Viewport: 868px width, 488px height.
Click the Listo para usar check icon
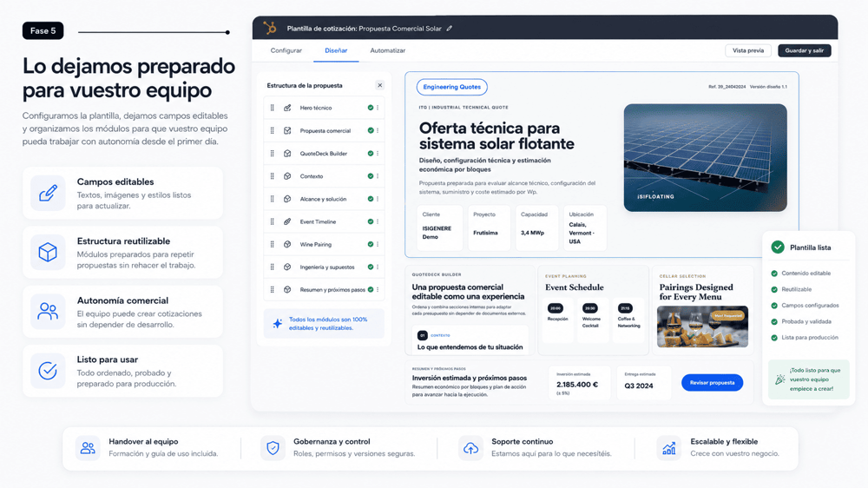(x=48, y=371)
